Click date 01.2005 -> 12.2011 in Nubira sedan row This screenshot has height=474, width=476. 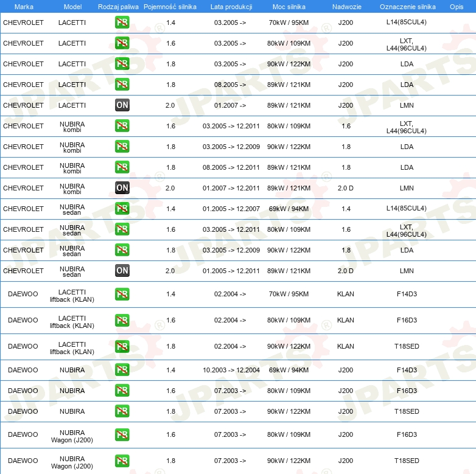231,271
